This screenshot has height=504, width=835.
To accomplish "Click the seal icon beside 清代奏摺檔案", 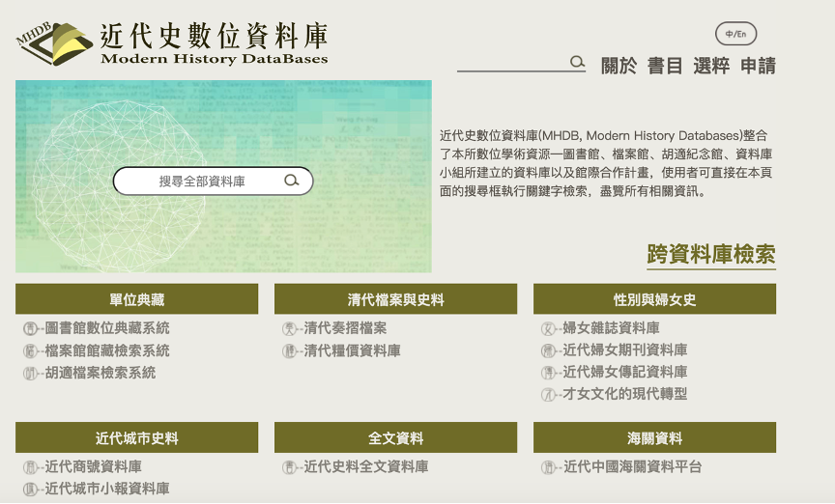I will (x=289, y=328).
